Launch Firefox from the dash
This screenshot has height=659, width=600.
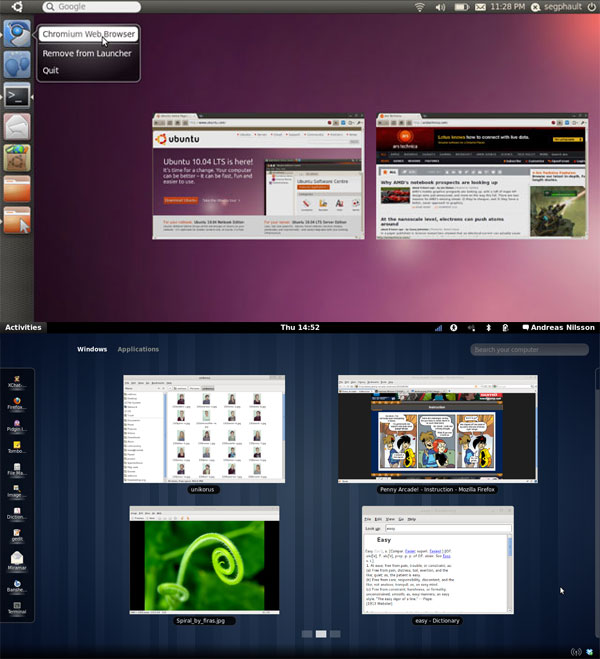[x=17, y=403]
